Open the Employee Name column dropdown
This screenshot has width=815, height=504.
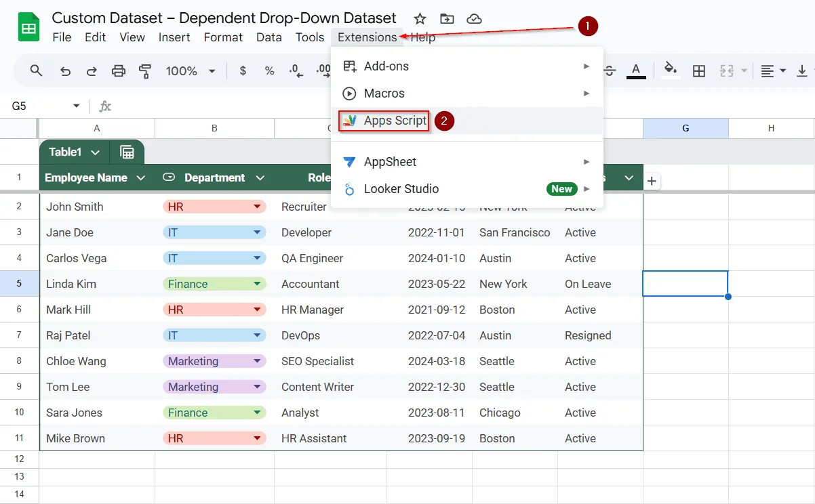[141, 178]
